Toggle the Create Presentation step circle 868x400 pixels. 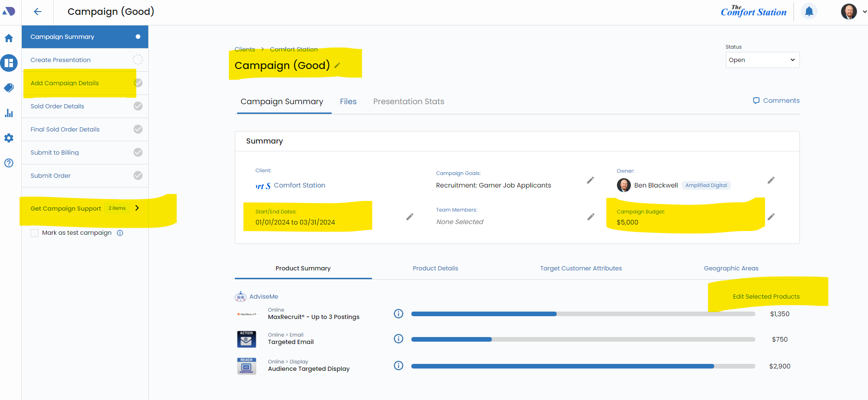coord(138,60)
